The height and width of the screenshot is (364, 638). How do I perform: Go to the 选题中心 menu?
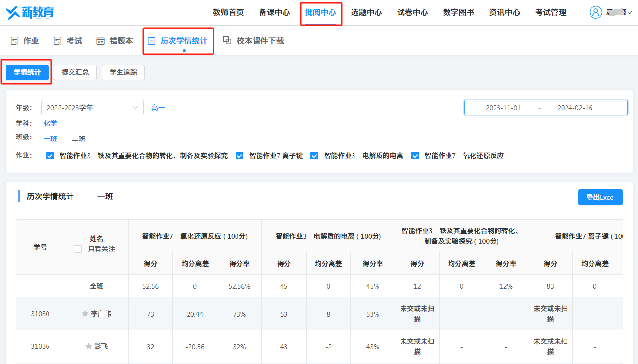pos(366,12)
